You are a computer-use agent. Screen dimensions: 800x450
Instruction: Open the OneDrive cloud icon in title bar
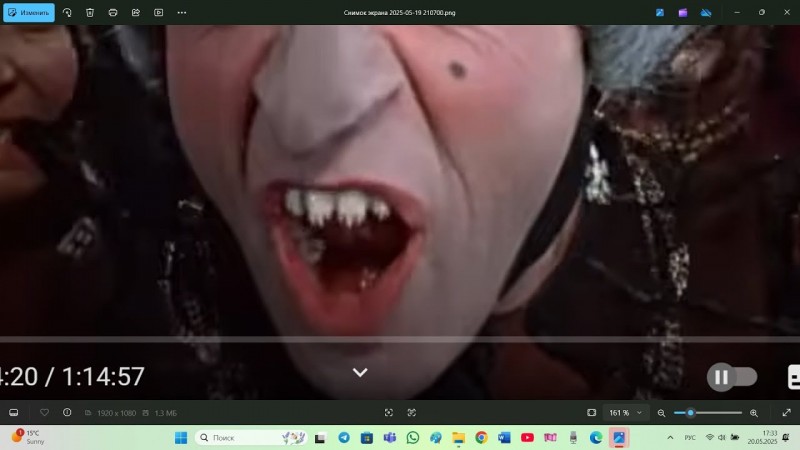(705, 12)
